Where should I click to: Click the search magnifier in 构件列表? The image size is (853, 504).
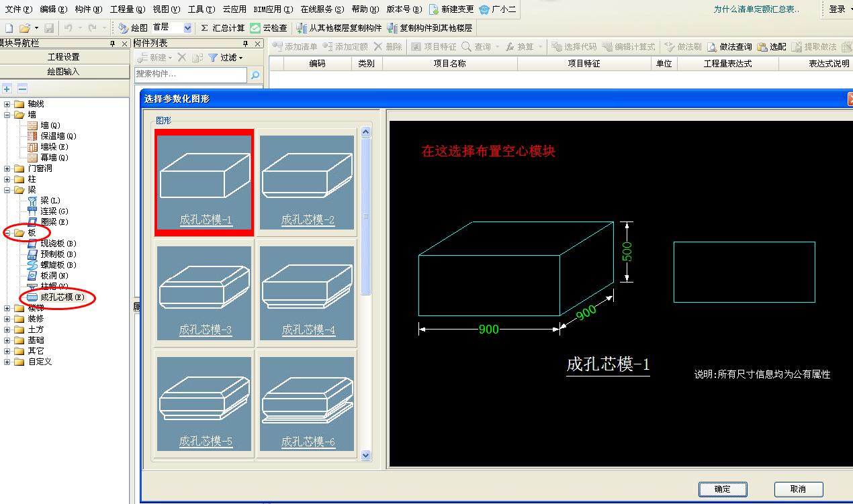pos(255,75)
